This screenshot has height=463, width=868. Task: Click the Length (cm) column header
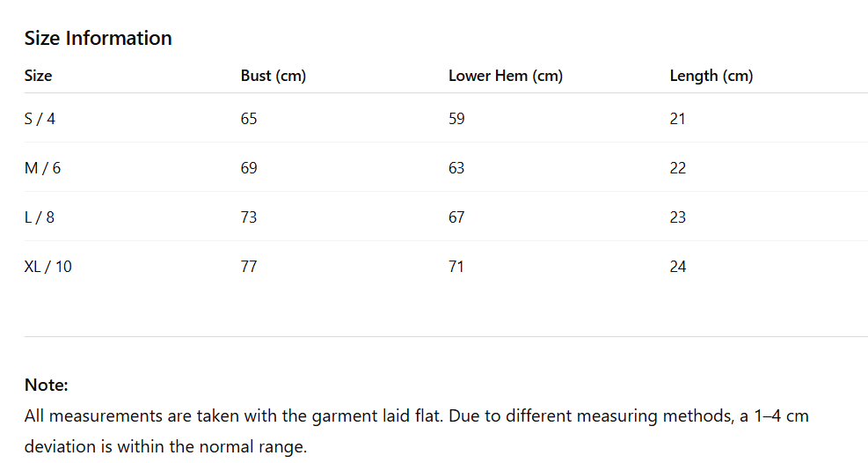[x=711, y=76]
